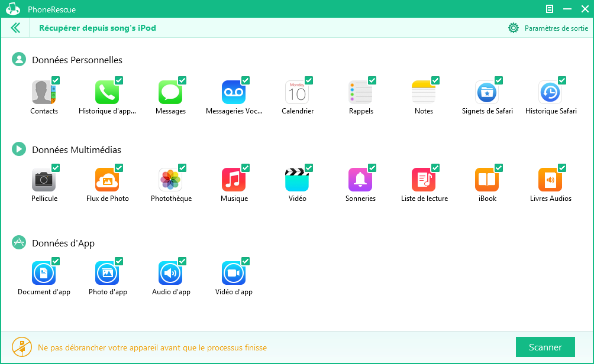
Task: Uncheck the Historique Safari checkbox
Action: click(x=562, y=80)
